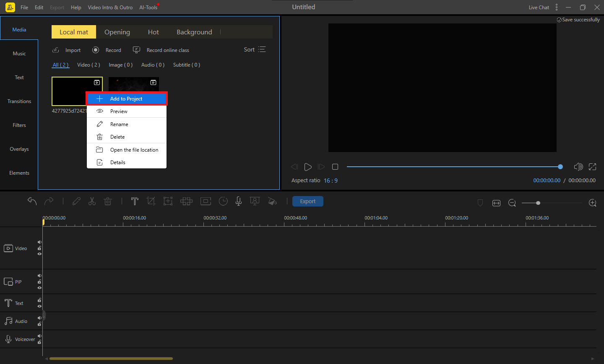Image resolution: width=604 pixels, height=364 pixels.
Task: Open the Overlays sidebar panel
Action: tap(19, 149)
